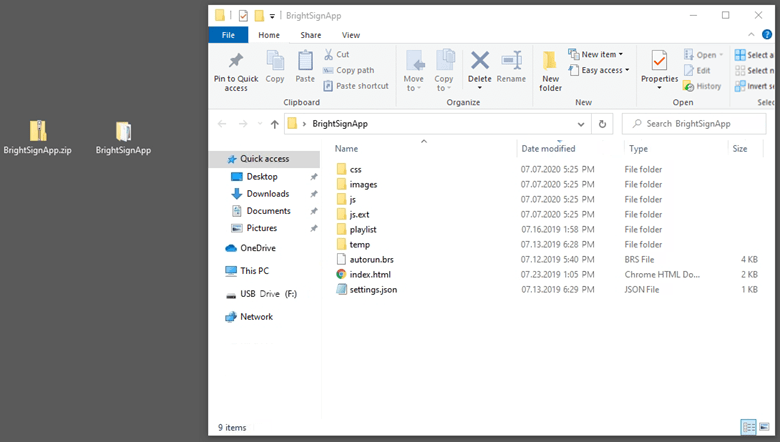Click the Properties icon
The height and width of the screenshot is (442, 780).
click(660, 61)
